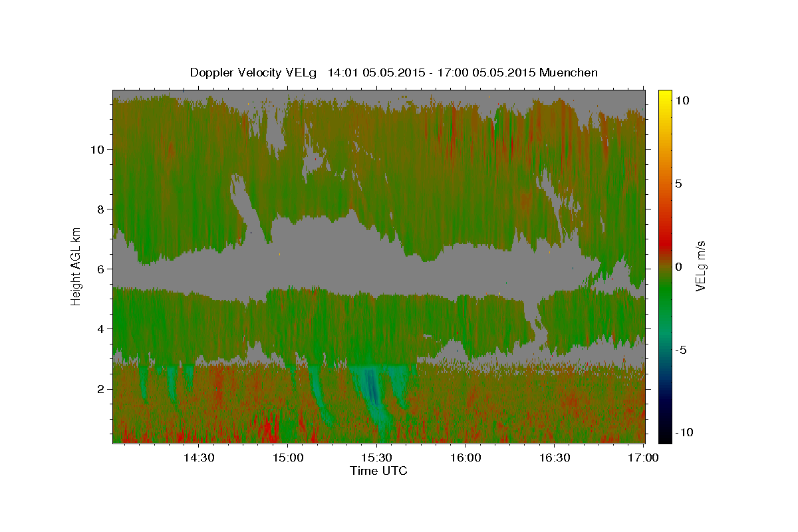Click the colorbar label '-5'

pyautogui.click(x=681, y=349)
